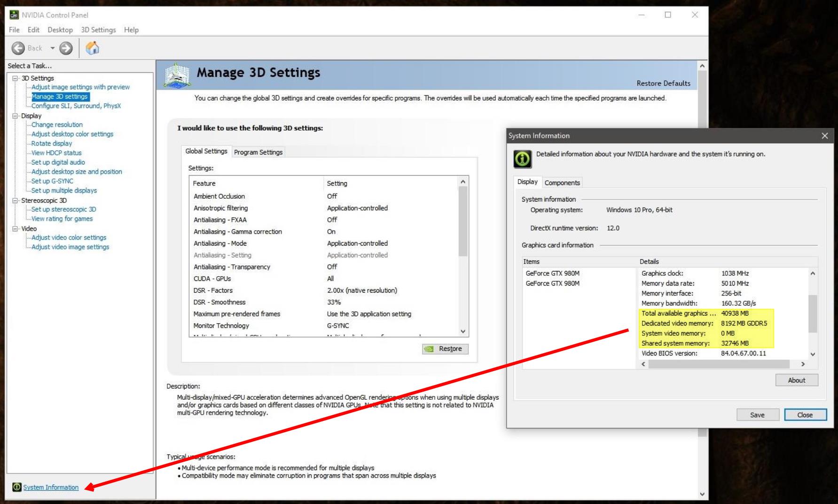This screenshot has width=838, height=504.
Task: Collapse the Video tree node
Action: coord(16,229)
